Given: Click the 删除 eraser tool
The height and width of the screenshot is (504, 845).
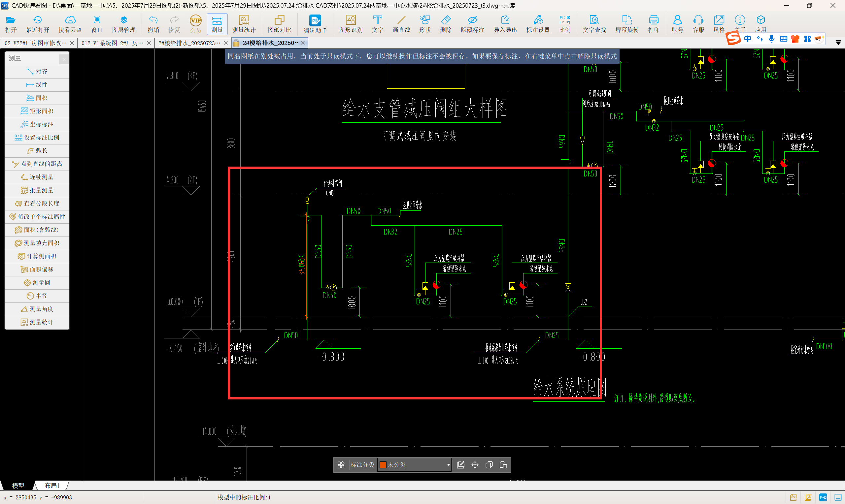Looking at the screenshot, I should point(446,24).
